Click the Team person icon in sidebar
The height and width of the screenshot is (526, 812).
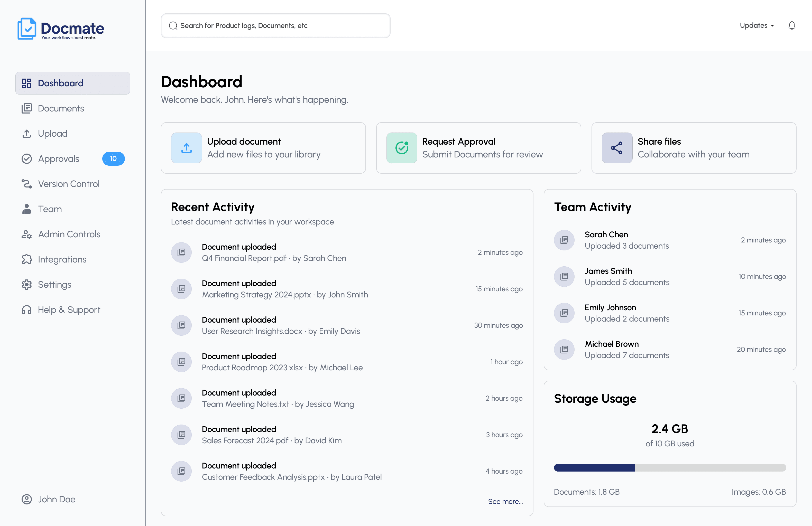[x=27, y=209]
